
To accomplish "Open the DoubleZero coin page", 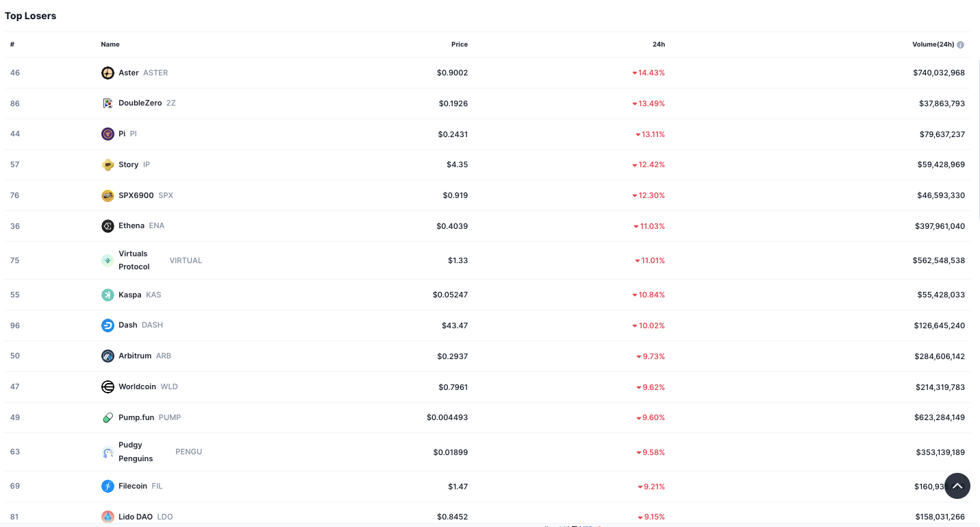I will click(140, 103).
